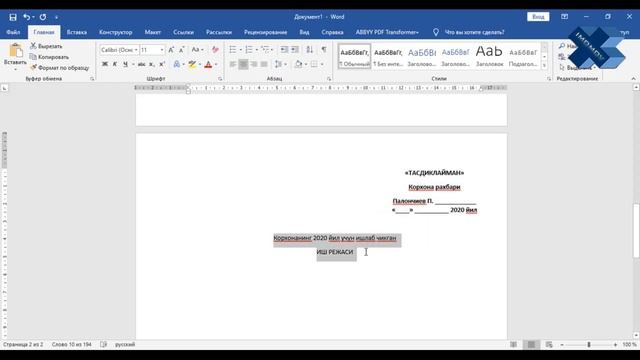Image resolution: width=640 pixels, height=360 pixels.
Task: Toggle center alignment
Action: click(x=243, y=64)
